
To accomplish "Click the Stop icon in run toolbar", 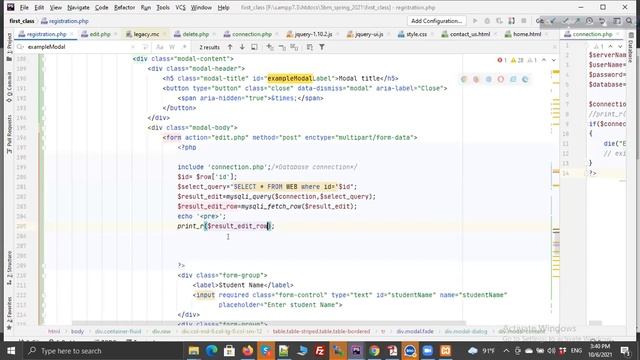I will tap(524, 21).
